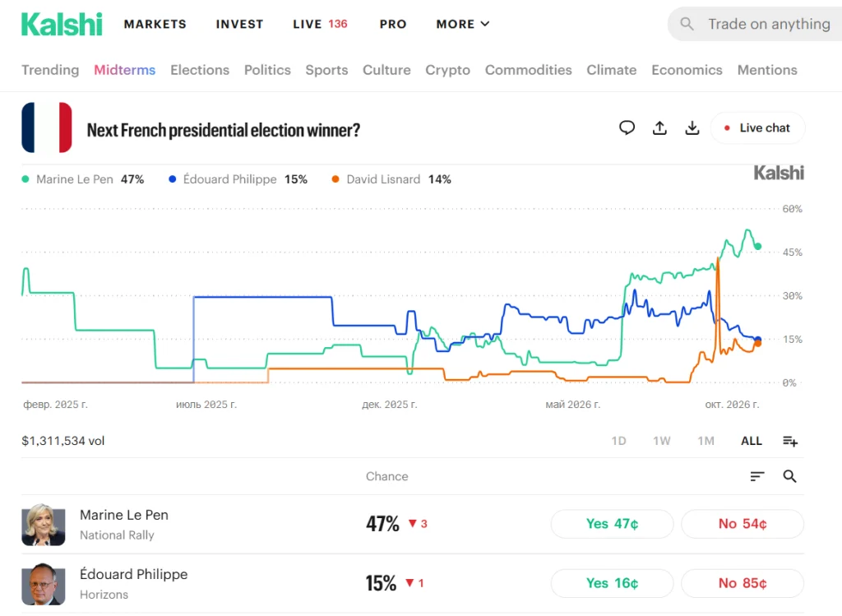Buy Yes 16¢ for Édouard Philippe
This screenshot has width=842, height=616.
pyautogui.click(x=612, y=583)
